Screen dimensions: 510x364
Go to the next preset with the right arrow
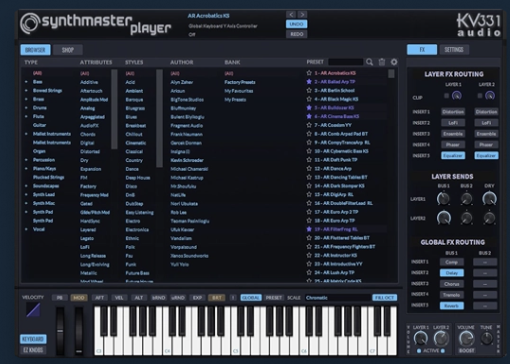(302, 15)
